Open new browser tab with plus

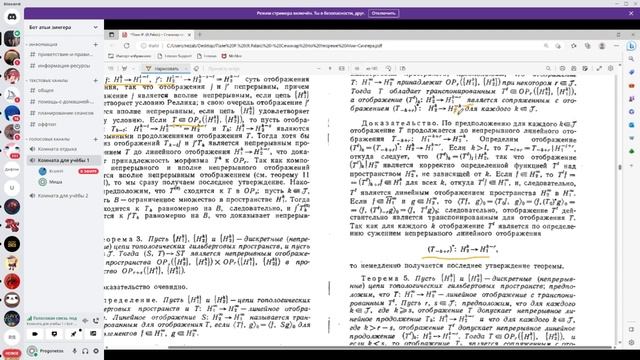click(x=200, y=35)
